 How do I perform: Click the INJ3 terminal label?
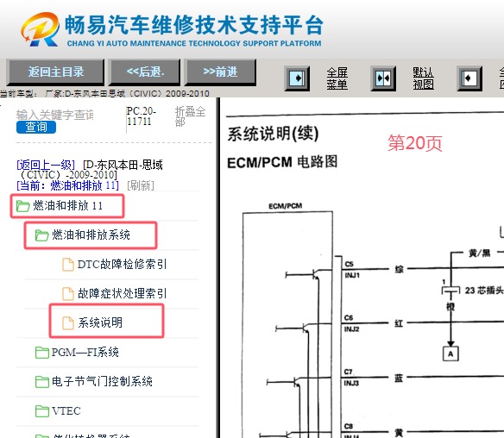point(351,383)
